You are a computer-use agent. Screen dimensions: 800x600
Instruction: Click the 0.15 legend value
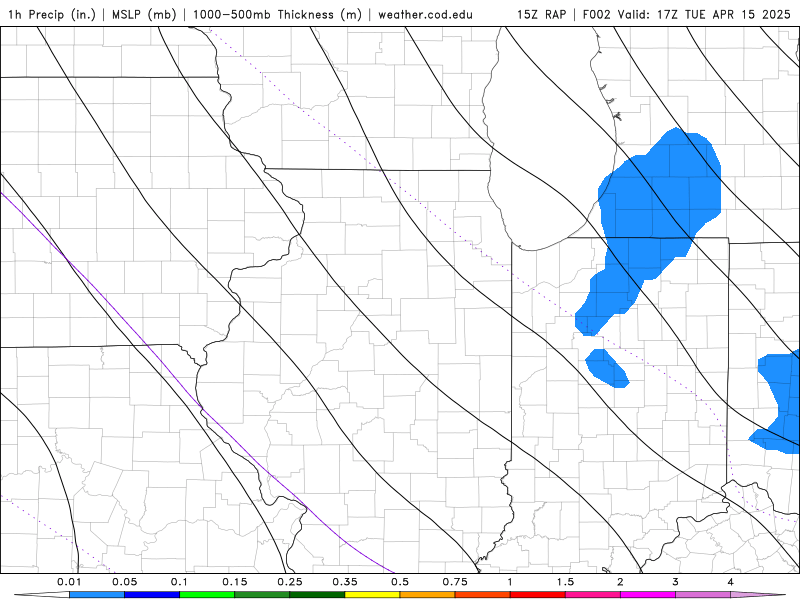235,582
